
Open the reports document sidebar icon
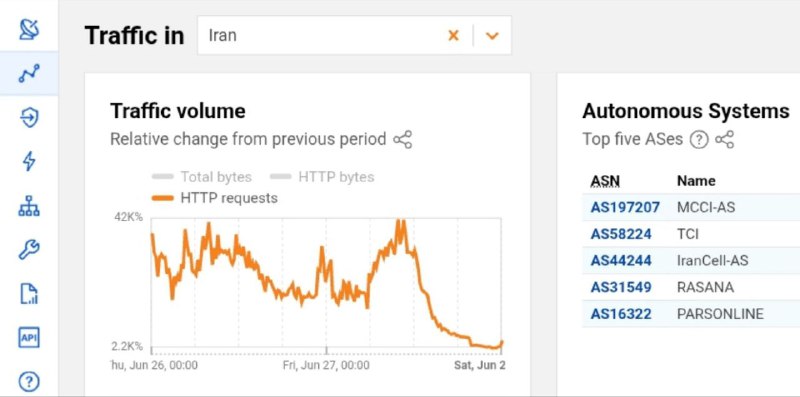click(x=29, y=294)
